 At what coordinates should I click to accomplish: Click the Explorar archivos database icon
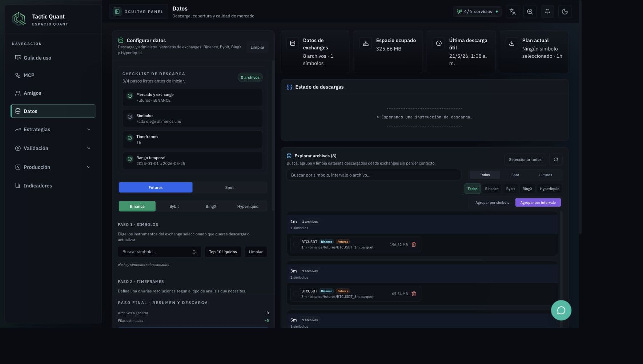tap(289, 155)
